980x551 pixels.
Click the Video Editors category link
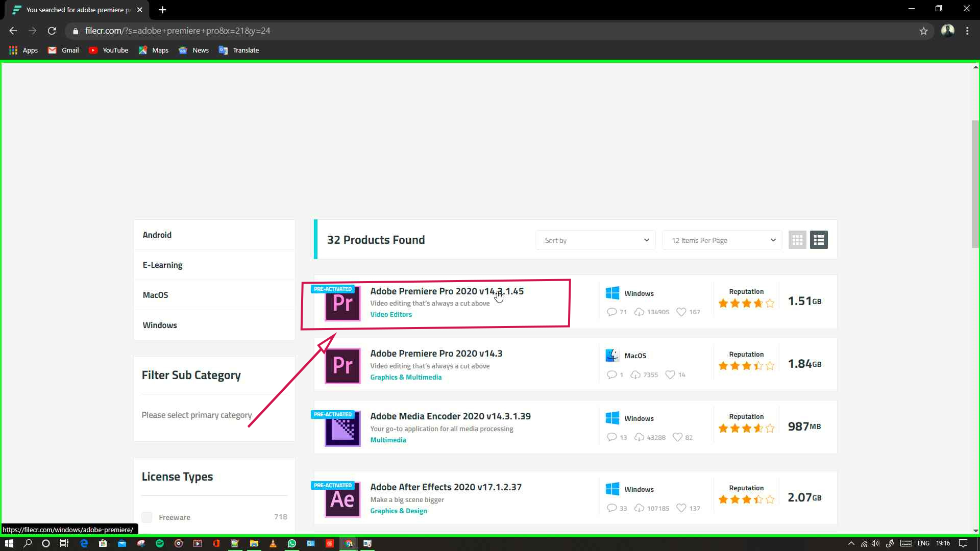coord(391,314)
